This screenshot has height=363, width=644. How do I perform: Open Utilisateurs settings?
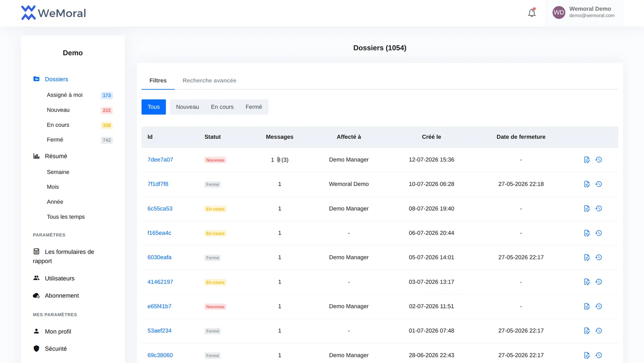click(x=60, y=278)
